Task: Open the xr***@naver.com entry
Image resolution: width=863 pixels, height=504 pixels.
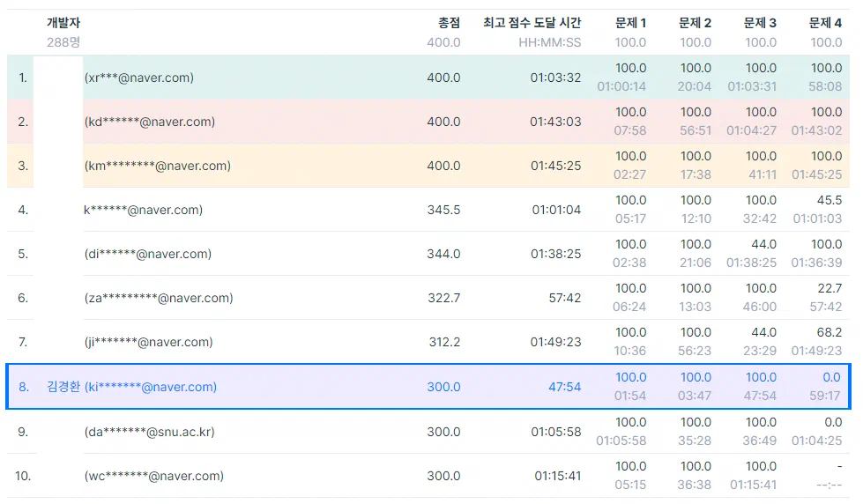Action: coord(138,78)
